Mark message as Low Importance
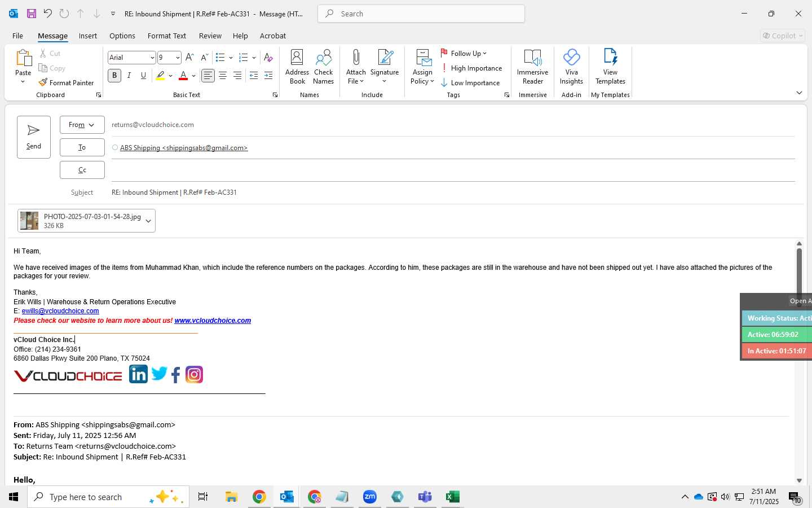Viewport: 812px width, 508px height. coord(470,83)
